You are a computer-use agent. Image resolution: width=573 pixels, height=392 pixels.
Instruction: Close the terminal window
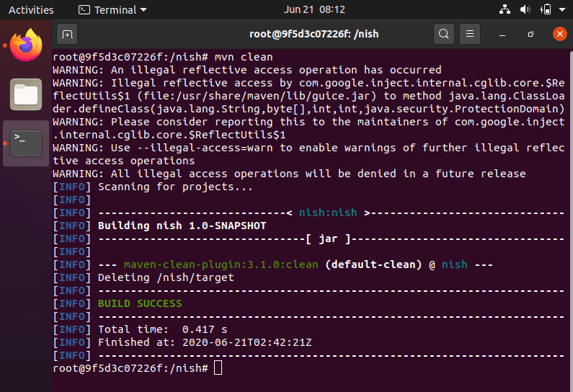coord(559,34)
